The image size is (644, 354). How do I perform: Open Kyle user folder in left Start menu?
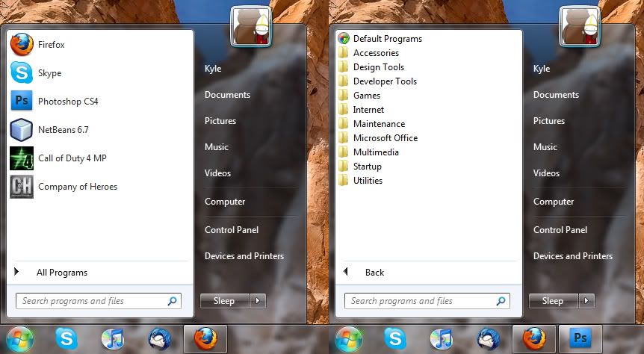pyautogui.click(x=213, y=69)
